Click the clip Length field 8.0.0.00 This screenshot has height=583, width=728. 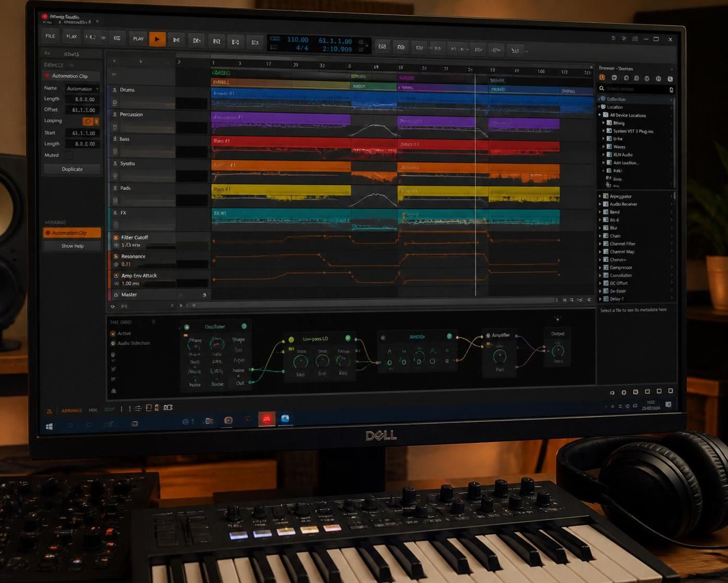click(82, 99)
